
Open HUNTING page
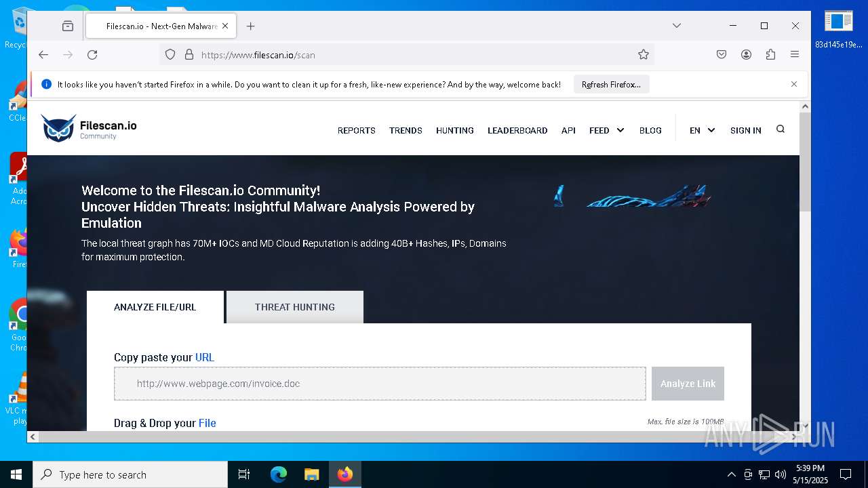click(x=455, y=130)
